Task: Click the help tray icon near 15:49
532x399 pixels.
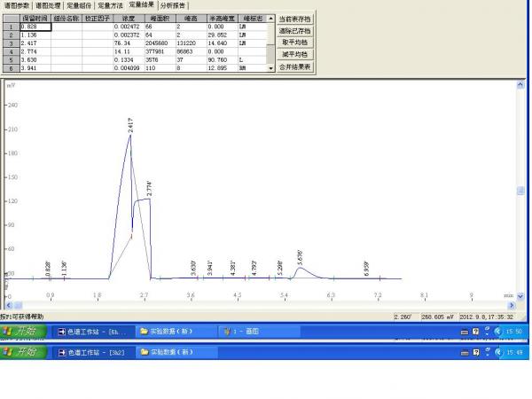Action: [x=476, y=353]
